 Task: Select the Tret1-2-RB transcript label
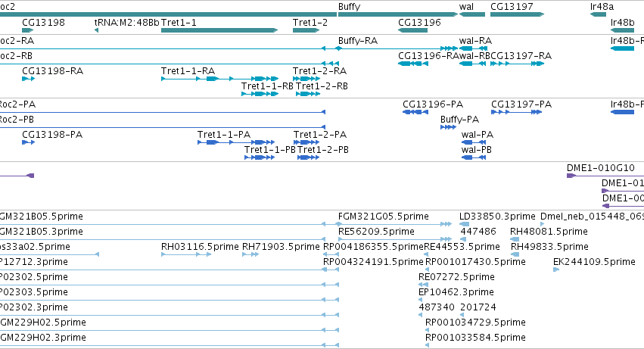coord(322,86)
